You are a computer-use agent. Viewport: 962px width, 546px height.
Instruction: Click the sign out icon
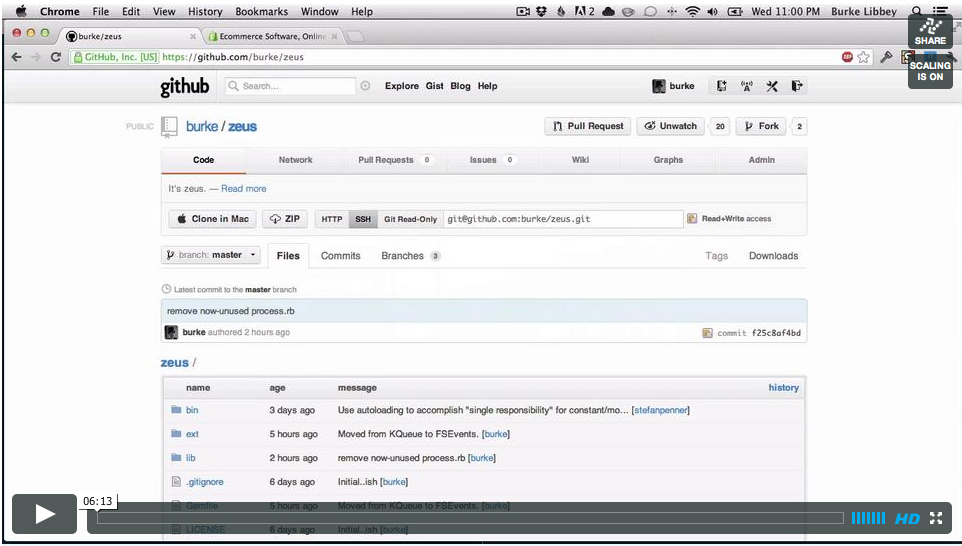point(796,86)
